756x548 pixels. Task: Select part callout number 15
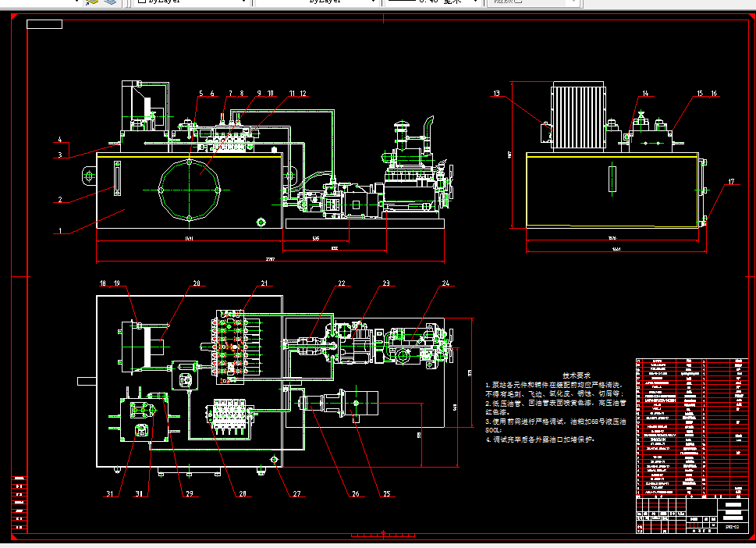click(700, 94)
